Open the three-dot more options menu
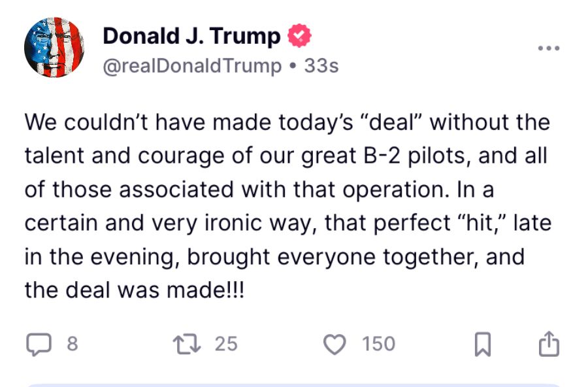Viewport: 588px width, 387px height. pyautogui.click(x=548, y=48)
